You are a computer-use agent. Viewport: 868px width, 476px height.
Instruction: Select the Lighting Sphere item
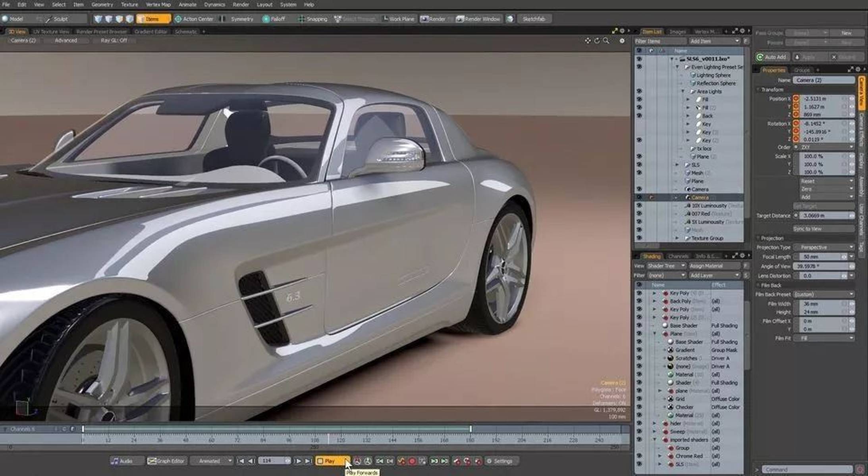[x=713, y=75]
